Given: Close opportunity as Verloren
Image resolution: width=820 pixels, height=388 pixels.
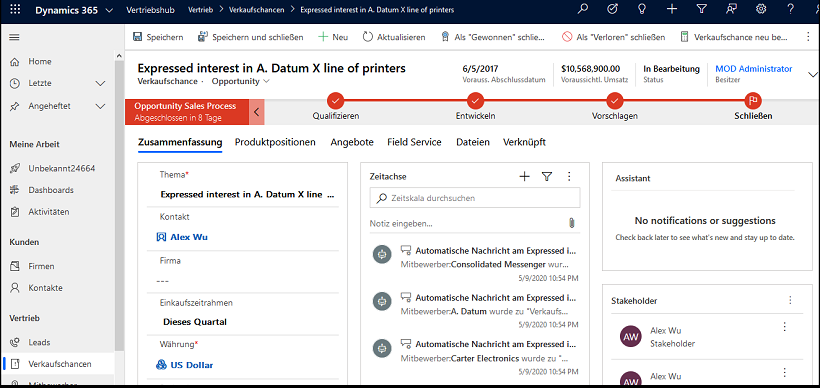Looking at the screenshot, I should coord(613,37).
